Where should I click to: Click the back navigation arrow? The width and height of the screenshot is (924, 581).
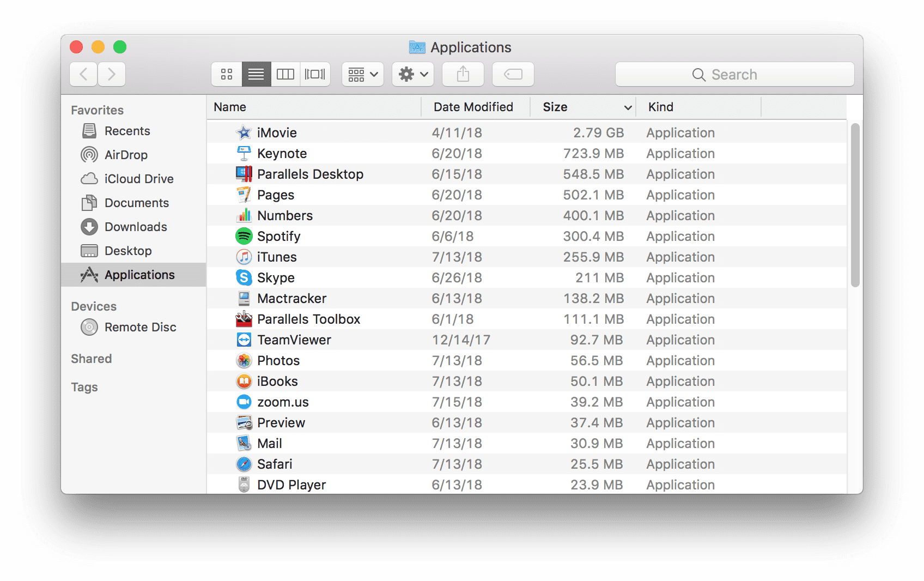(x=83, y=74)
